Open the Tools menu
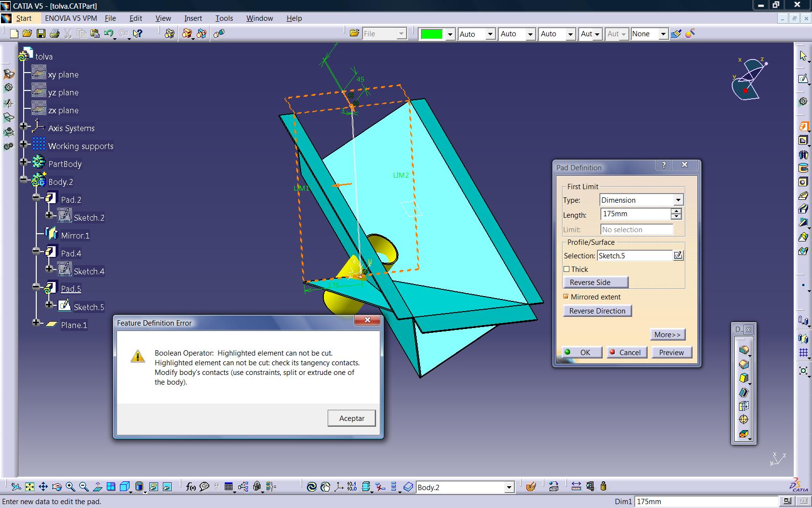 click(x=224, y=18)
